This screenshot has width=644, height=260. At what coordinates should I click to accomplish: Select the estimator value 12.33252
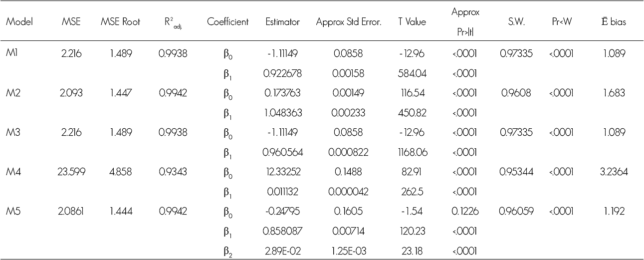[x=282, y=172]
